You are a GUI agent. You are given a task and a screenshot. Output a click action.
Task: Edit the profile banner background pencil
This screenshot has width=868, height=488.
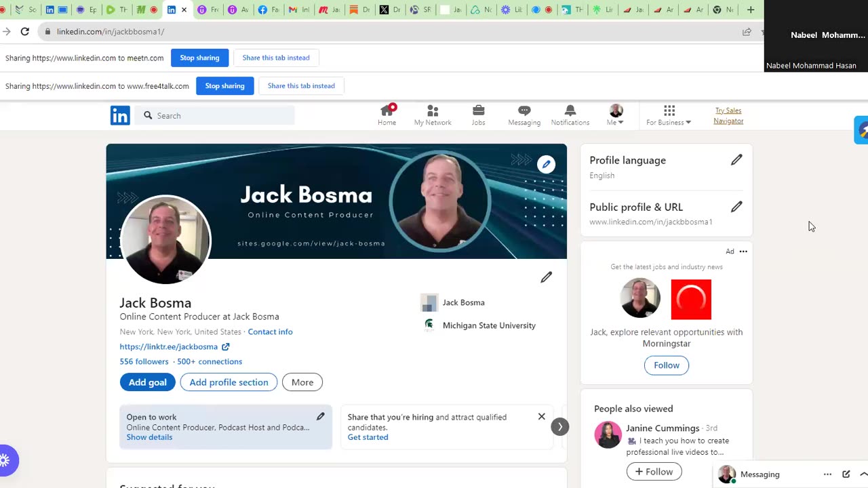[x=546, y=164]
